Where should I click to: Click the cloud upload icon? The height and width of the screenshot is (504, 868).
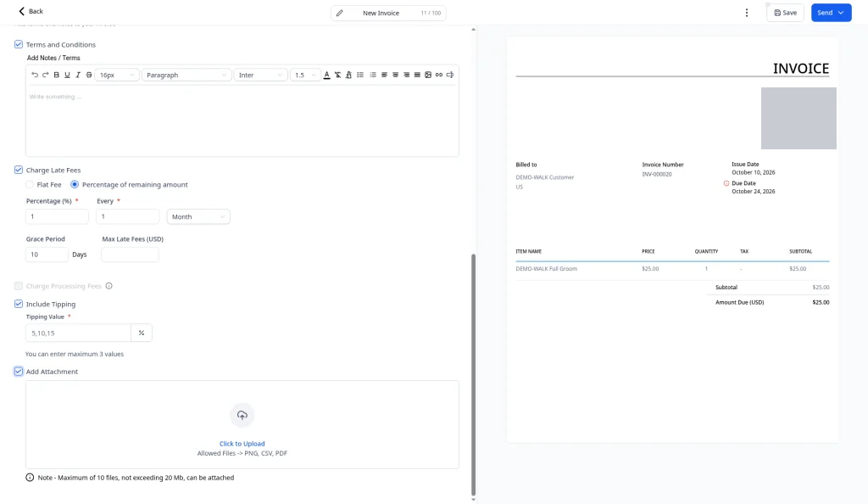242,415
